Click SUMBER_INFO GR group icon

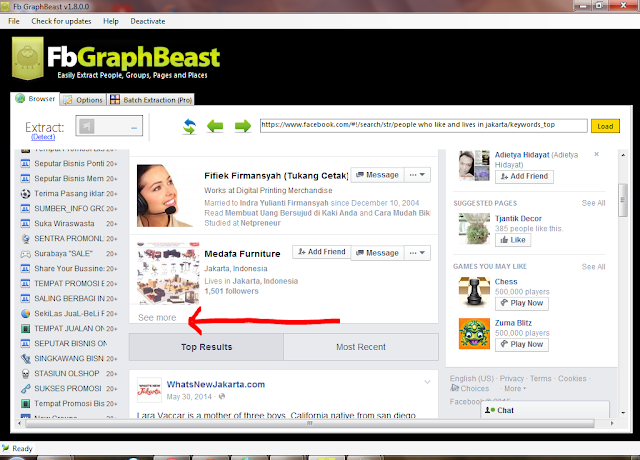click(x=25, y=209)
